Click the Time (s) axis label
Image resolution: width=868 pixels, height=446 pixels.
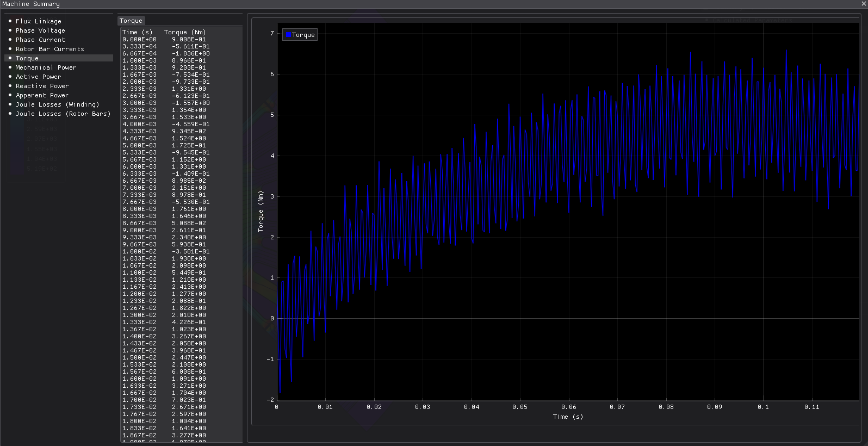(x=568, y=417)
